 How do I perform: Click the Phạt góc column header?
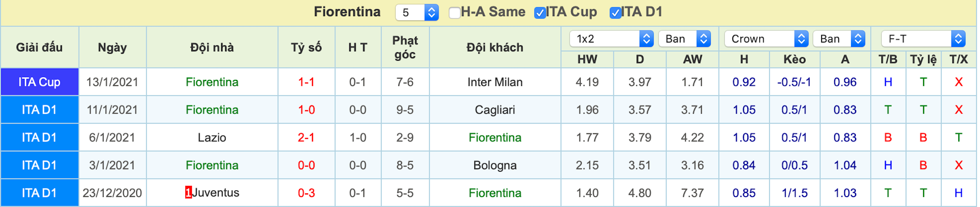[x=405, y=47]
